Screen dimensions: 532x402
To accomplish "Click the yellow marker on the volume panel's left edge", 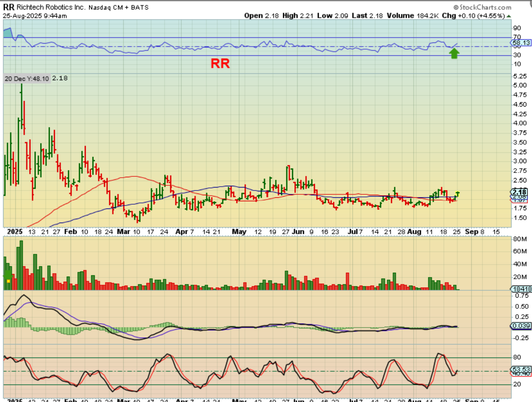I will tap(8, 280).
